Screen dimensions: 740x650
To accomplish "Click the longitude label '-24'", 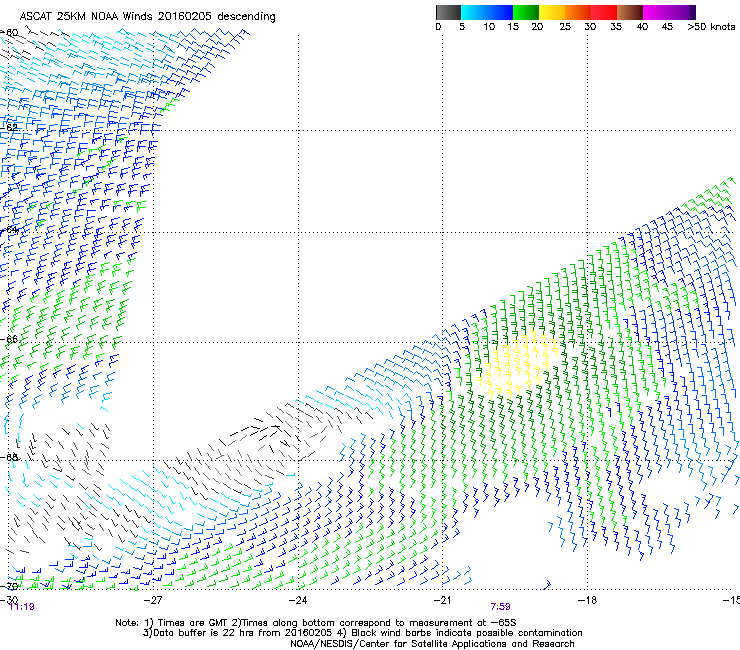I will 298,600.
